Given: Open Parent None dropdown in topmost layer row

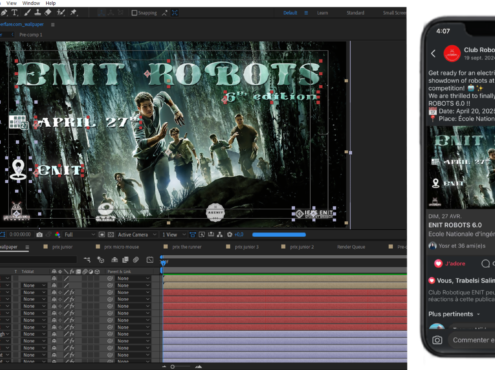Looking at the screenshot, I should point(133,278).
